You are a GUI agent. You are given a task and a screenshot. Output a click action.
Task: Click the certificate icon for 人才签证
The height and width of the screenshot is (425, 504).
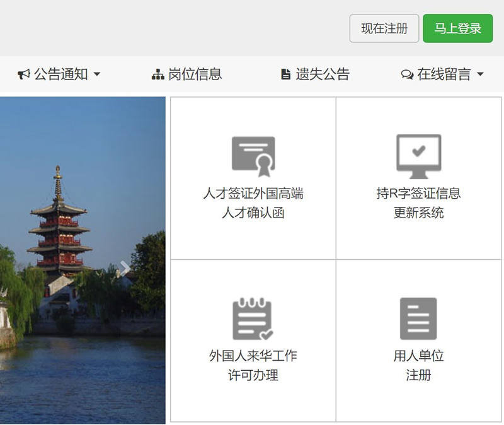(253, 156)
